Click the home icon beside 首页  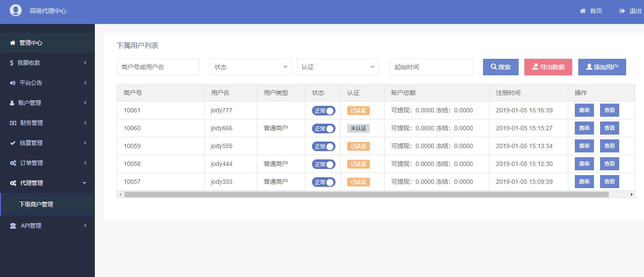(583, 11)
